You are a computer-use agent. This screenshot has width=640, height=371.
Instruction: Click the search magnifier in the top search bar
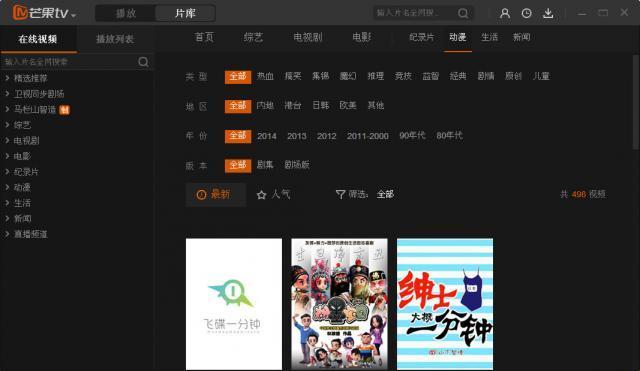tap(463, 13)
